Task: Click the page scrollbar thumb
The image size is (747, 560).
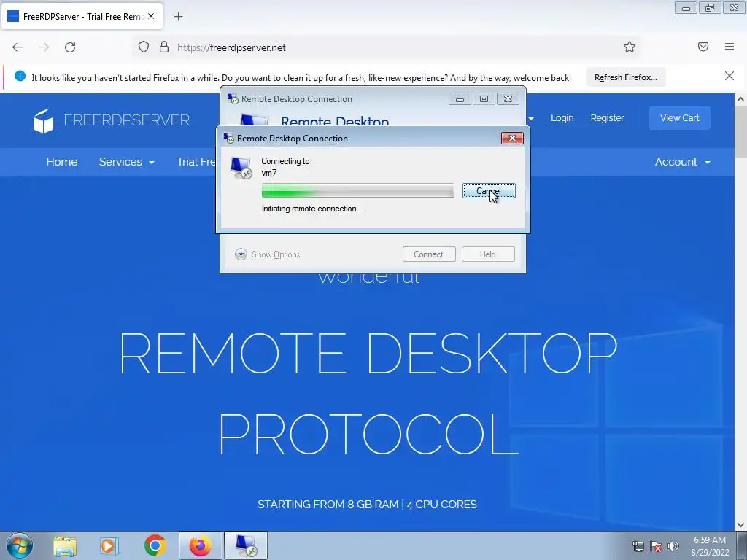Action: point(740,132)
